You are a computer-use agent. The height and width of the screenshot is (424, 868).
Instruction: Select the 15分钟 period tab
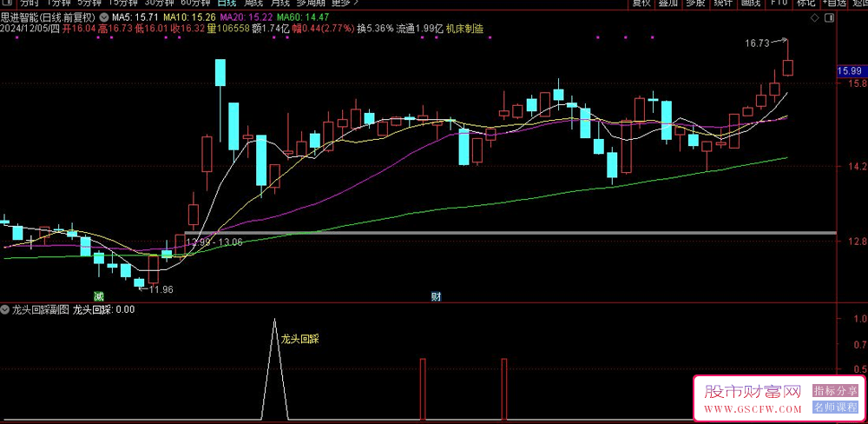[x=122, y=3]
